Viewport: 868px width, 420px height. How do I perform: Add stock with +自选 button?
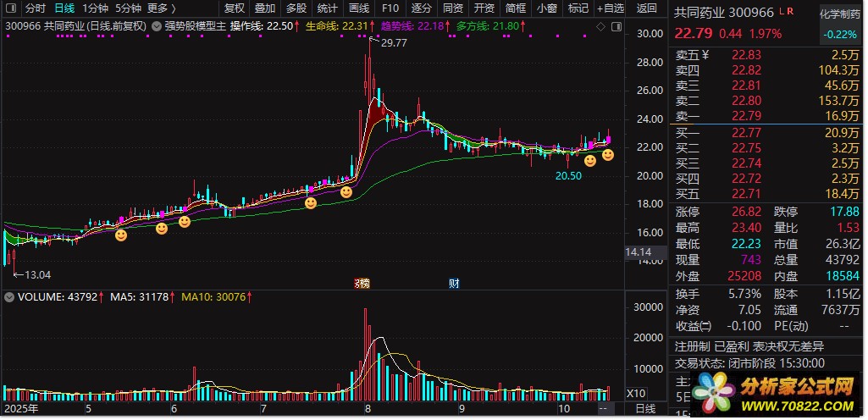point(610,8)
